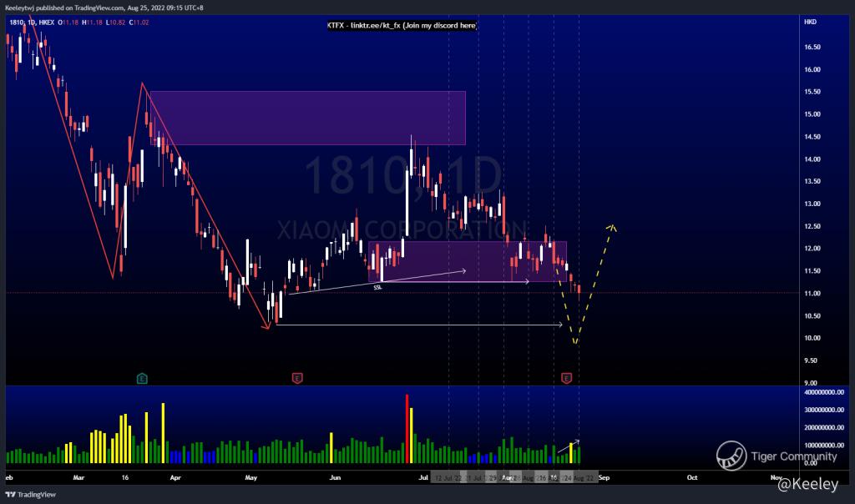Screen dimensions: 855x504
Task: Click the 13.00 price axis label
Action: pos(812,204)
